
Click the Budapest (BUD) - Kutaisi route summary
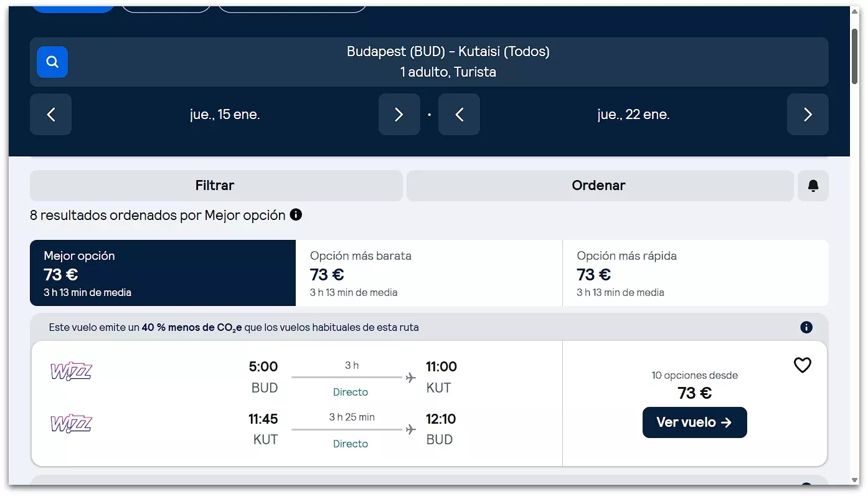448,62
